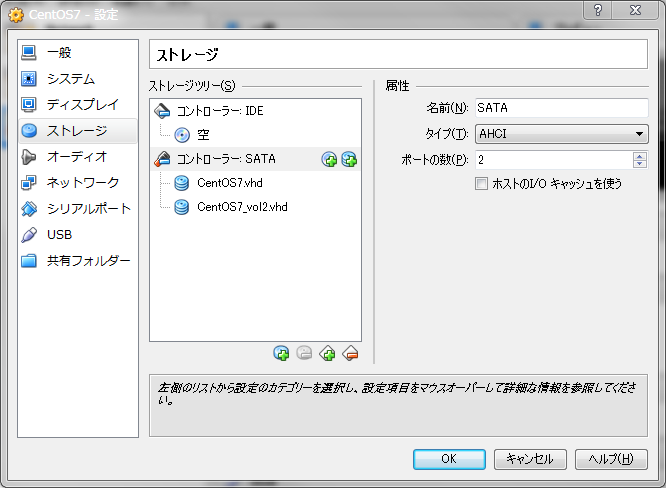The width and height of the screenshot is (666, 488).
Task: Select CentOS7.vhd disk
Action: 255,183
